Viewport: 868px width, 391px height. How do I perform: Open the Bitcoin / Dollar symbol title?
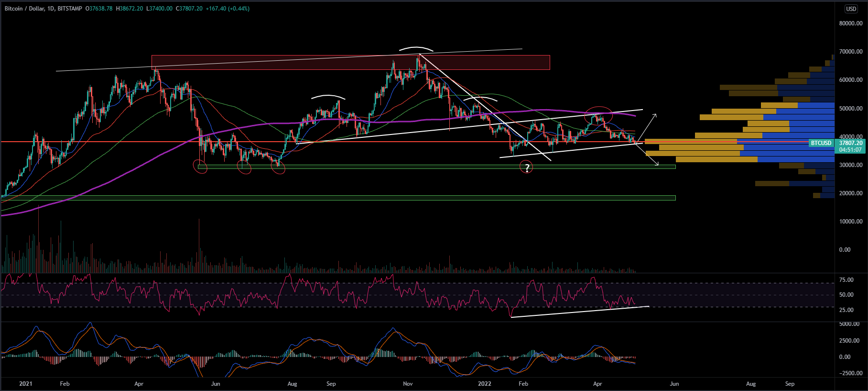pos(24,9)
